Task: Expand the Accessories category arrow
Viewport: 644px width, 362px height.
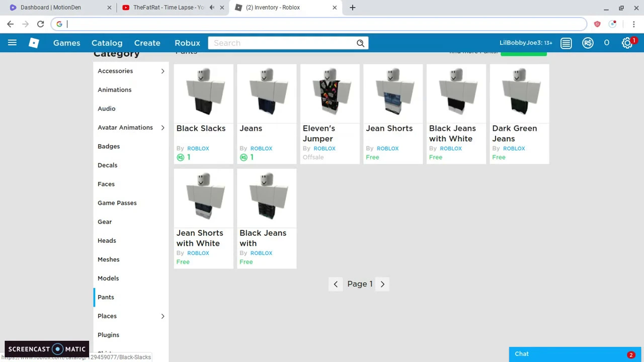Action: click(163, 71)
